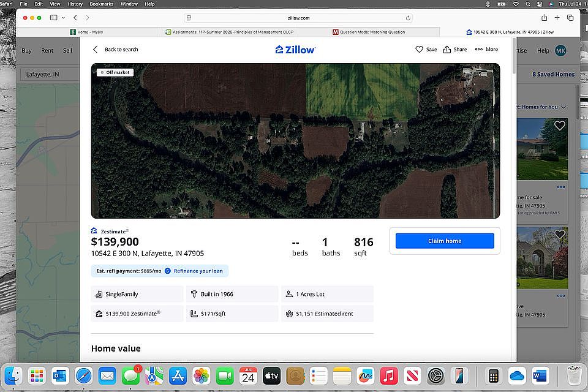
Task: Click Safari reload page icon
Action: click(x=408, y=18)
